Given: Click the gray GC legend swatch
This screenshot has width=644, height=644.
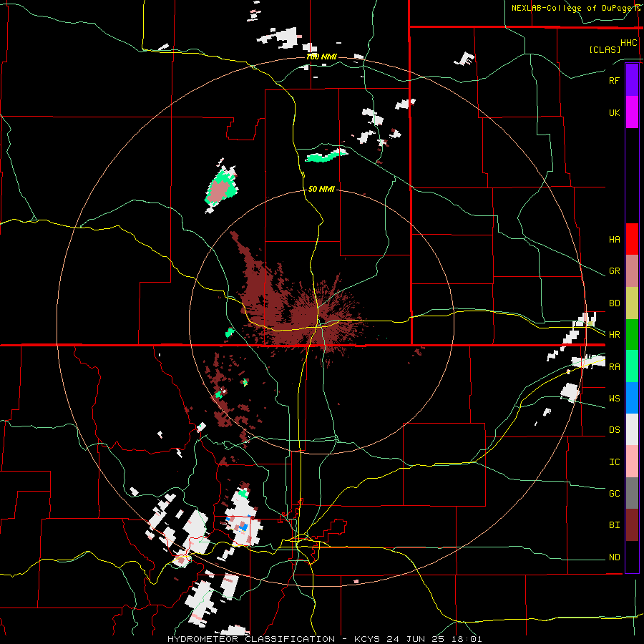Looking at the screenshot, I should pyautogui.click(x=632, y=493).
